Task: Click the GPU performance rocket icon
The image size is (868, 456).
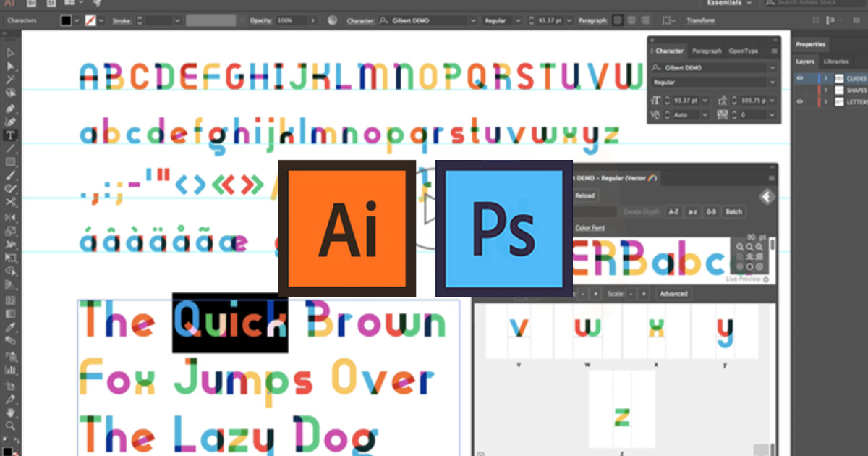Action: (x=96, y=3)
